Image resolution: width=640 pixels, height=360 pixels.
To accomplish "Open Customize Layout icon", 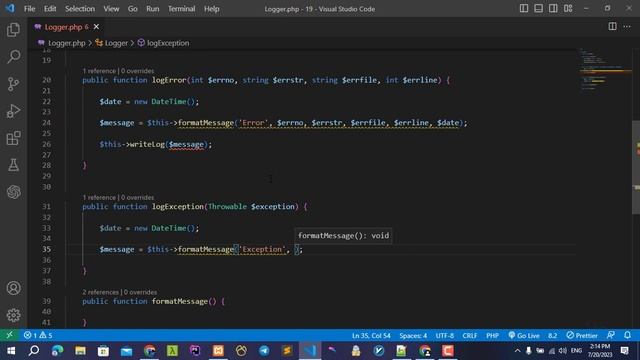I will [568, 9].
